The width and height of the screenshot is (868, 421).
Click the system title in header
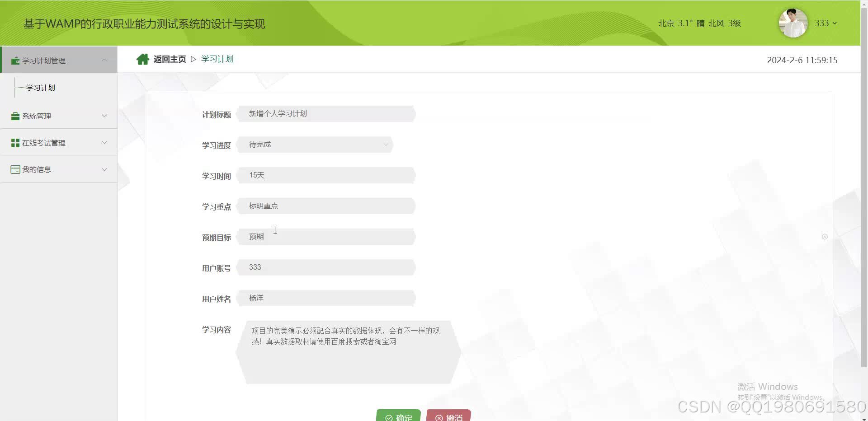click(x=144, y=24)
